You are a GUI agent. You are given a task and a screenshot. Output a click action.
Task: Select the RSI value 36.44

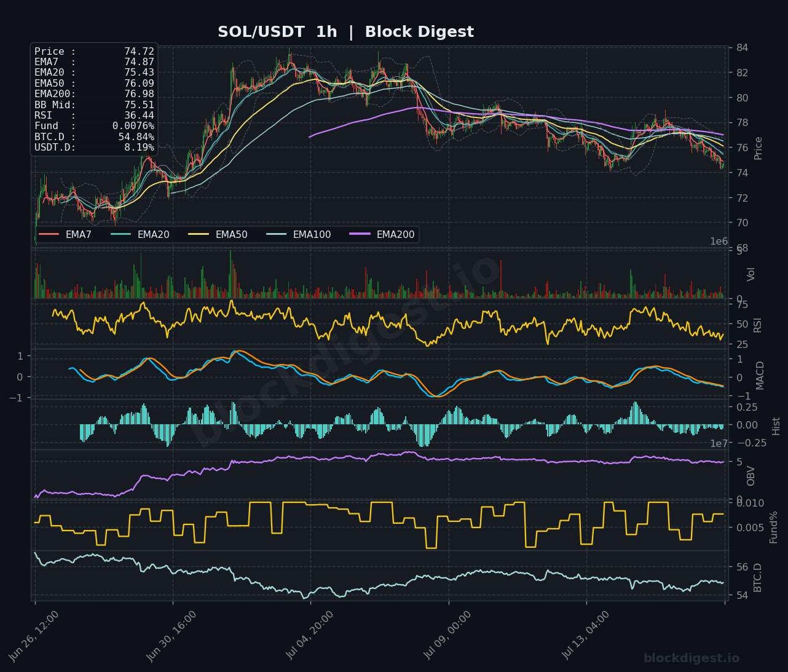(x=139, y=116)
